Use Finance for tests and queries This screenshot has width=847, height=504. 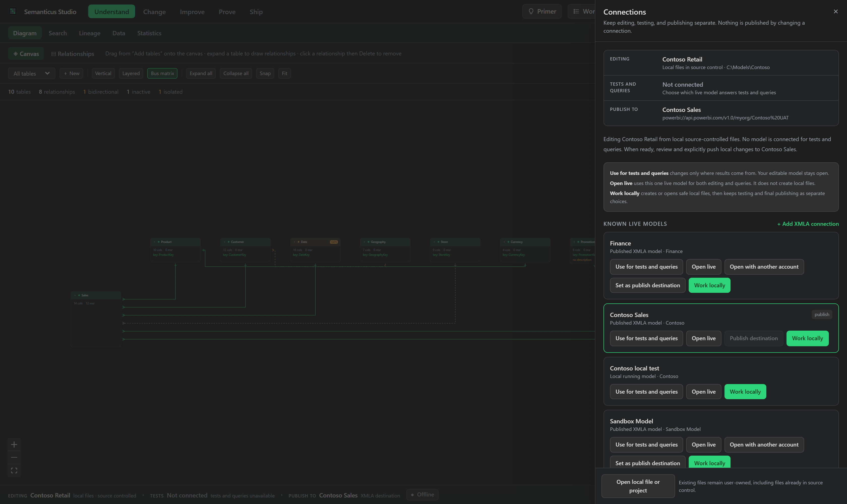[646, 267]
